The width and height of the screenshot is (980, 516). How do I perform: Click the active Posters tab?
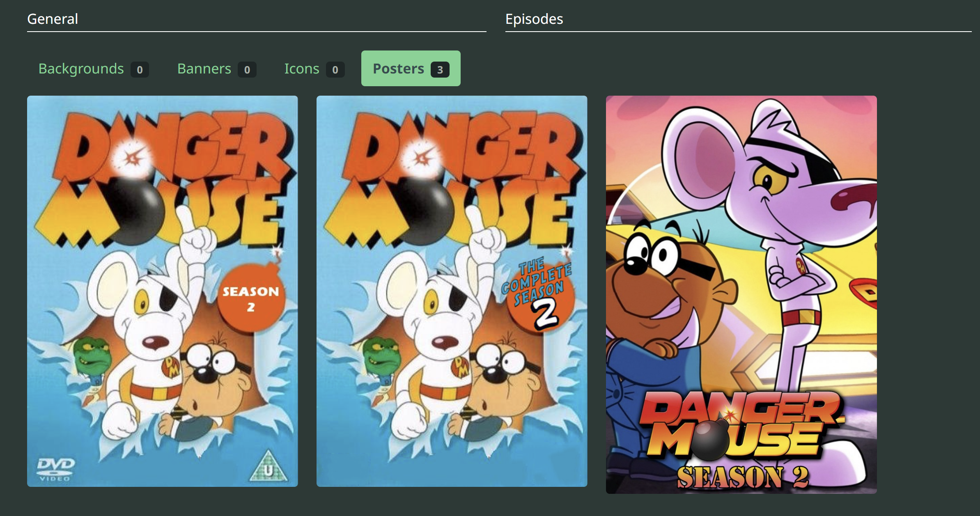coord(398,69)
